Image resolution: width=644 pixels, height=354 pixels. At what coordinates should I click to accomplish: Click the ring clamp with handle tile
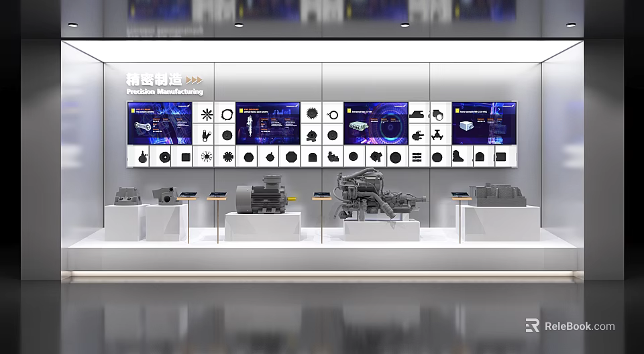pos(333,113)
